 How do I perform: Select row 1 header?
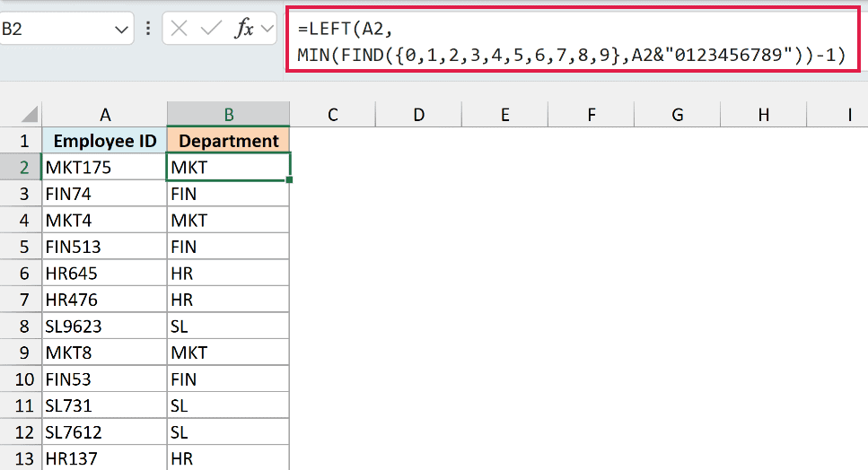[21, 141]
